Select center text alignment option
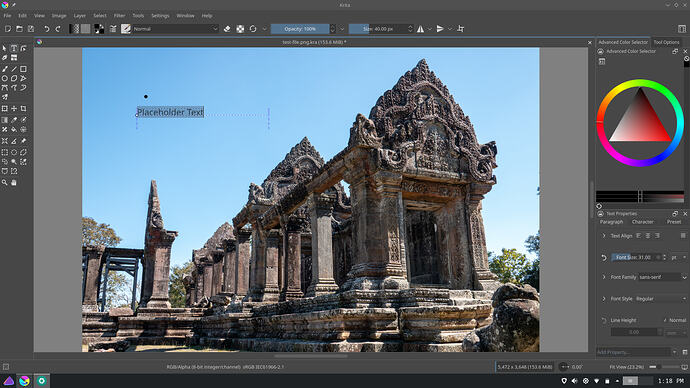 coord(648,236)
